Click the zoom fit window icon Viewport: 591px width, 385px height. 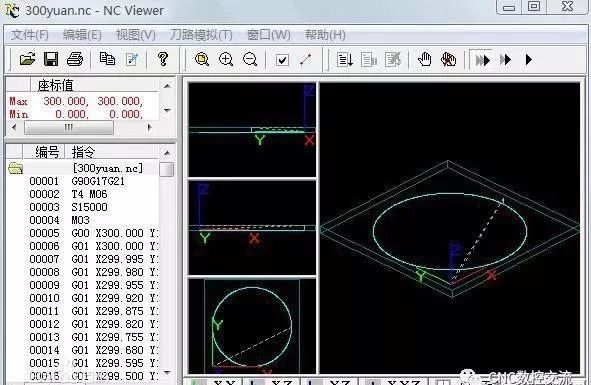pyautogui.click(x=202, y=59)
